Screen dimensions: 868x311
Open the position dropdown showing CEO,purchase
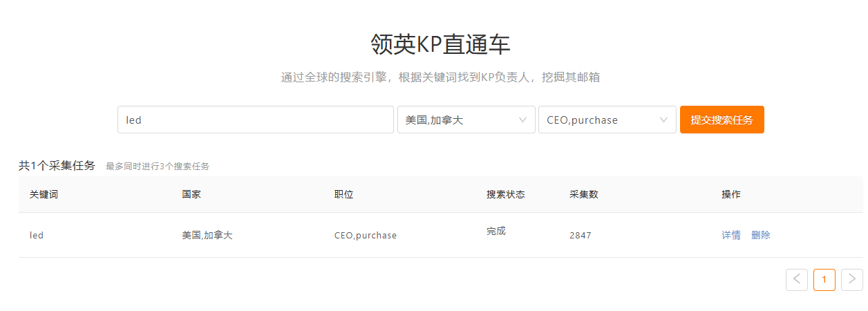(x=607, y=120)
